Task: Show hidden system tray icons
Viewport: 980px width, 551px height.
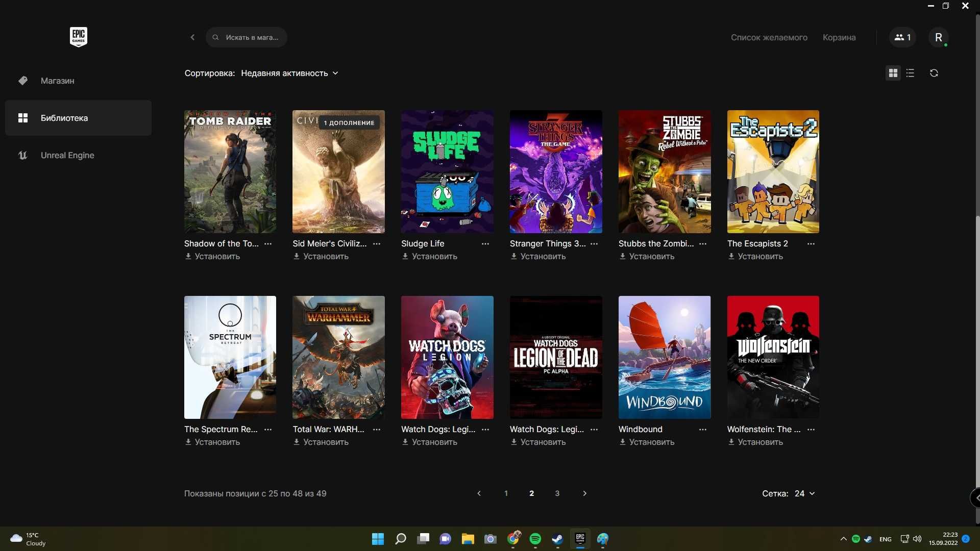Action: point(843,539)
